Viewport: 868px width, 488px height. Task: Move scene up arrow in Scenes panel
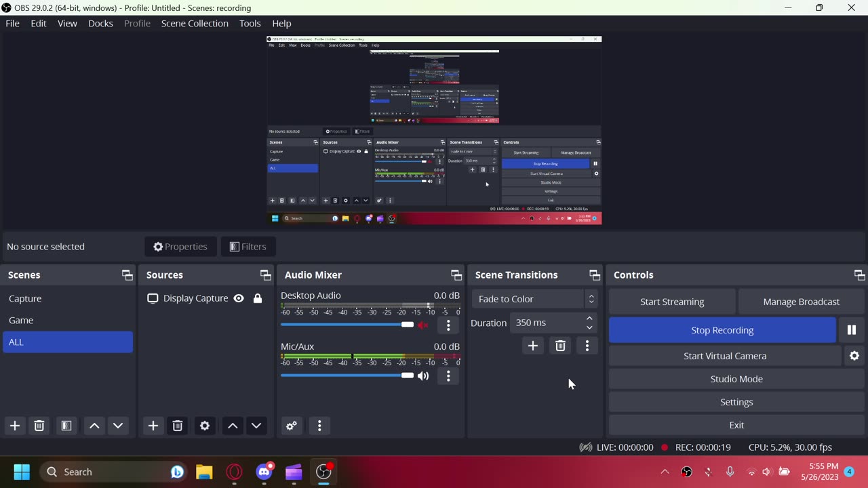94,426
